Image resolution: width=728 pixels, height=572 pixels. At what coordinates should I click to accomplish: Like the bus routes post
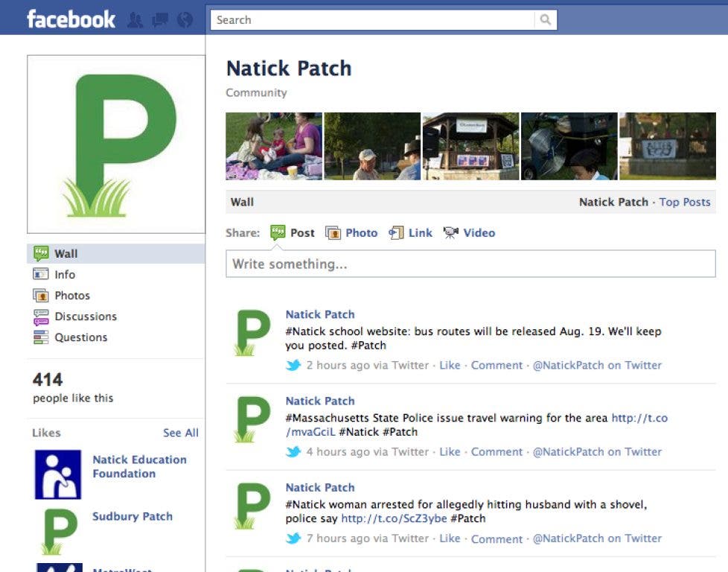pos(450,366)
